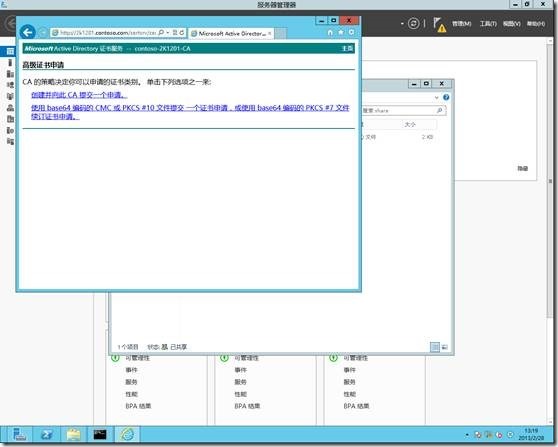Close the Microsoft Active Directory tab
This screenshot has width=558, height=447.
(270, 33)
